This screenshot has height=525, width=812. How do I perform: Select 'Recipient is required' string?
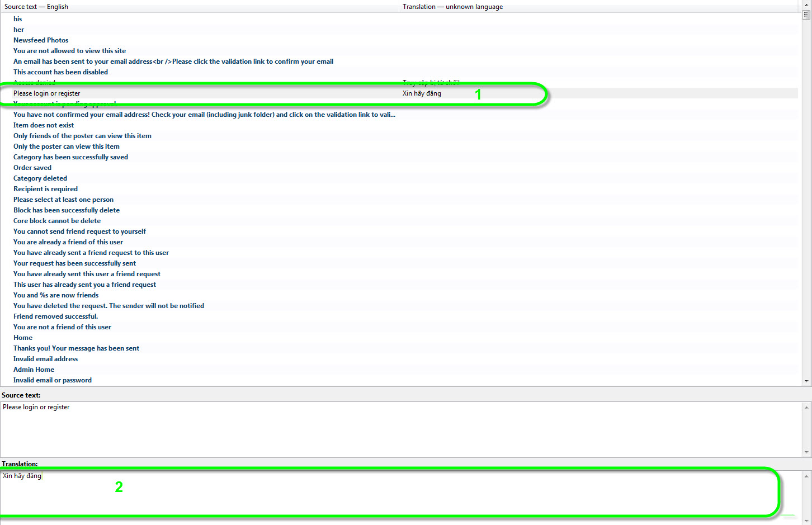(x=45, y=189)
